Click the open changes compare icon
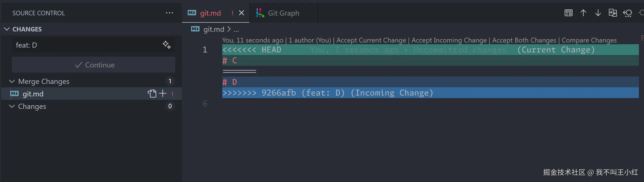Screen dimensions: 644x182 click(x=613, y=13)
